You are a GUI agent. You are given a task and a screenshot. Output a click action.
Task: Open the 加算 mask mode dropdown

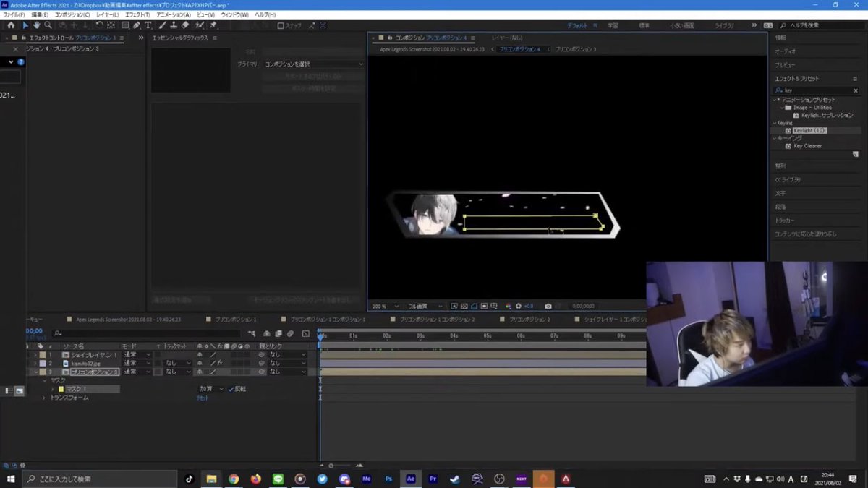(211, 389)
